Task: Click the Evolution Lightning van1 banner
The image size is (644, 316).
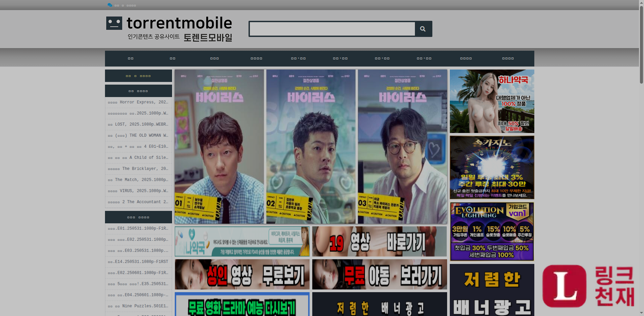Action: (x=492, y=231)
